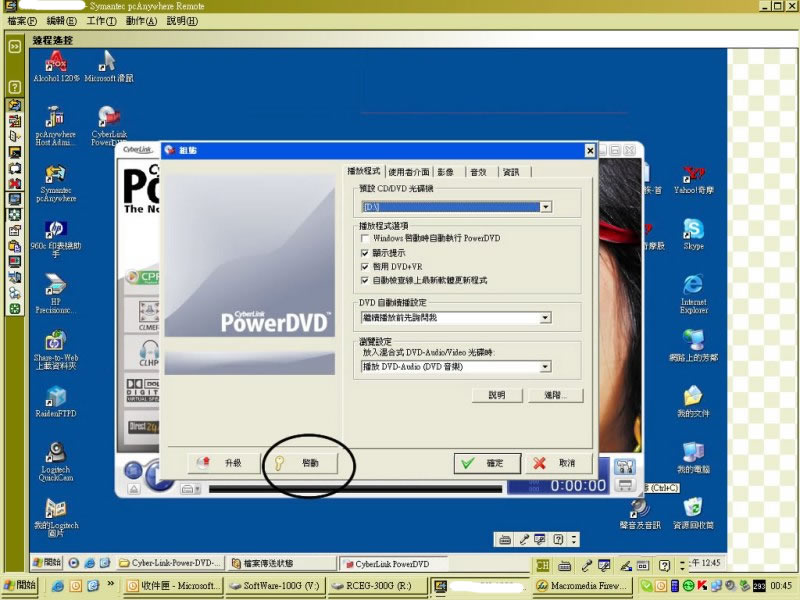Expand the default CD/DVD drive dropdown
800x600 pixels.
point(545,207)
